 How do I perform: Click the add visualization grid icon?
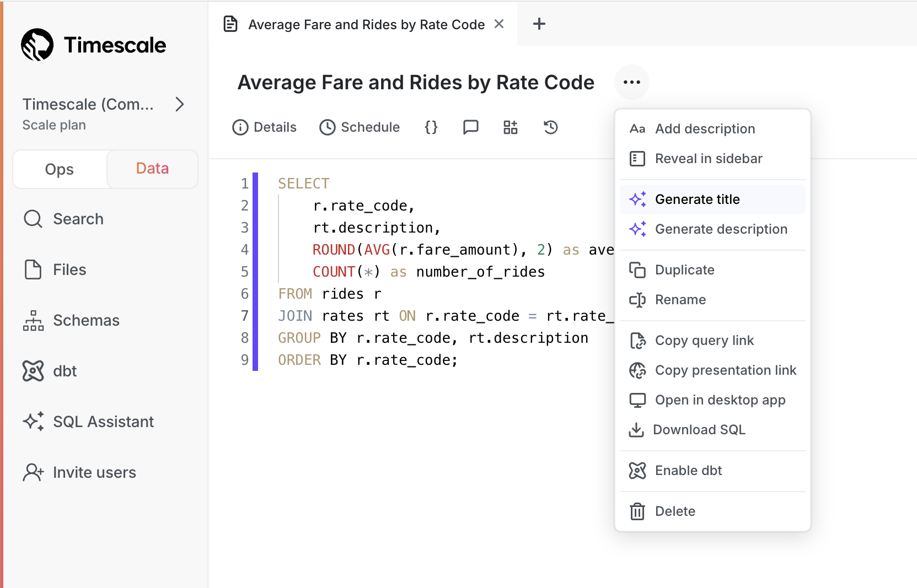[x=511, y=127]
